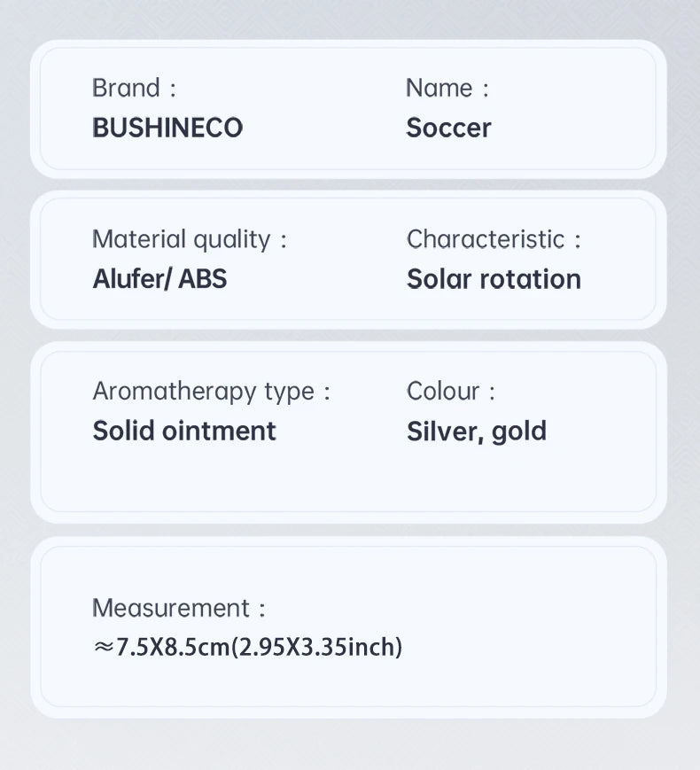Select the BUSHINECO brand value
This screenshot has height=770, width=700.
tap(167, 128)
